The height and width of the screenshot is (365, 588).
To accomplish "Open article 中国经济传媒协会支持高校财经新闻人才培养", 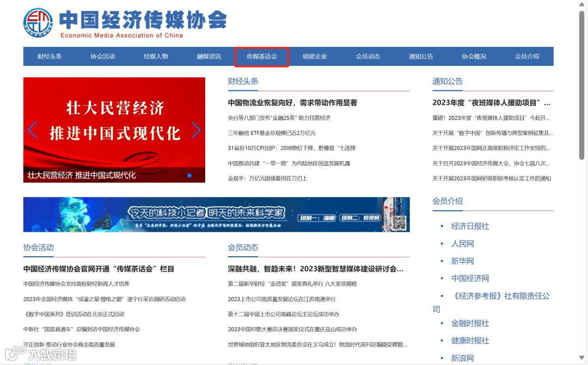I will (76, 284).
